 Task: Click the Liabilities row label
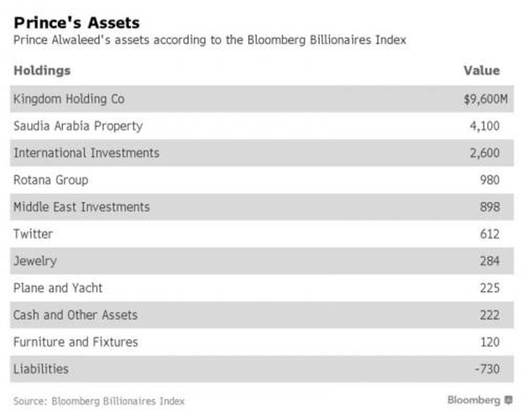click(x=41, y=369)
